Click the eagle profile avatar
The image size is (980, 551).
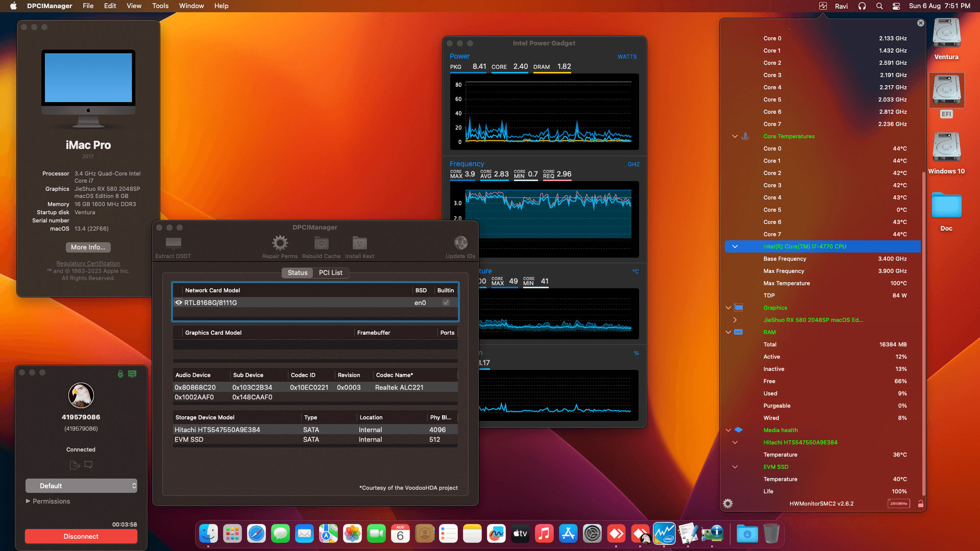coord(81,395)
